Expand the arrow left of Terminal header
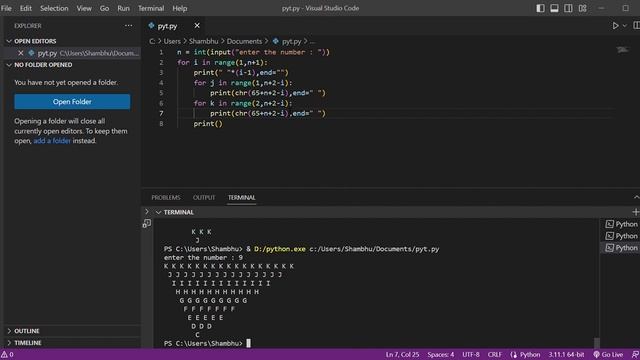Image resolution: width=640 pixels, height=360 pixels. [x=147, y=212]
